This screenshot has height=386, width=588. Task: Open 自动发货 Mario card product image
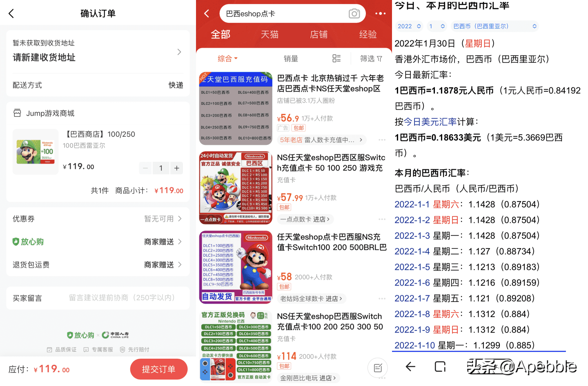coord(236,267)
